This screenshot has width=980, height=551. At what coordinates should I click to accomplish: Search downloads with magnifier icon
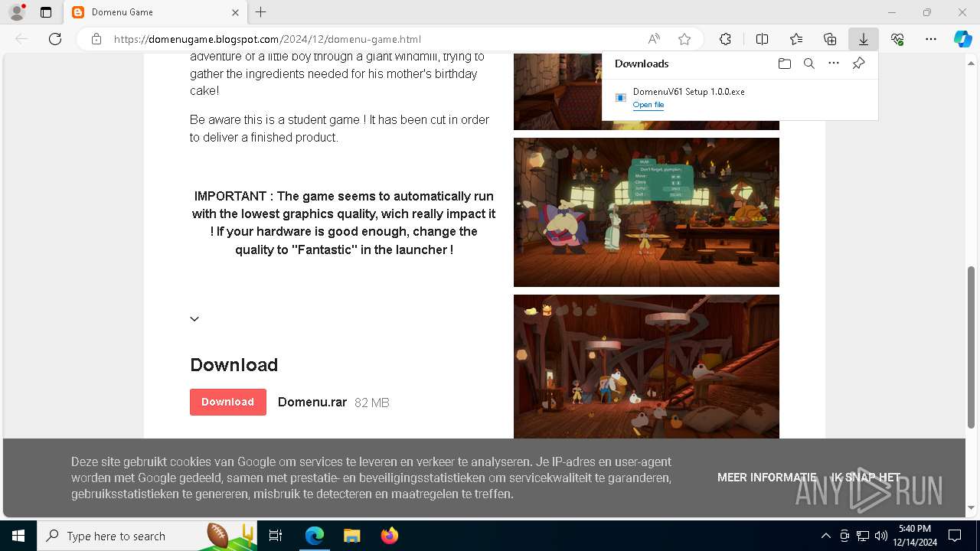(x=809, y=64)
